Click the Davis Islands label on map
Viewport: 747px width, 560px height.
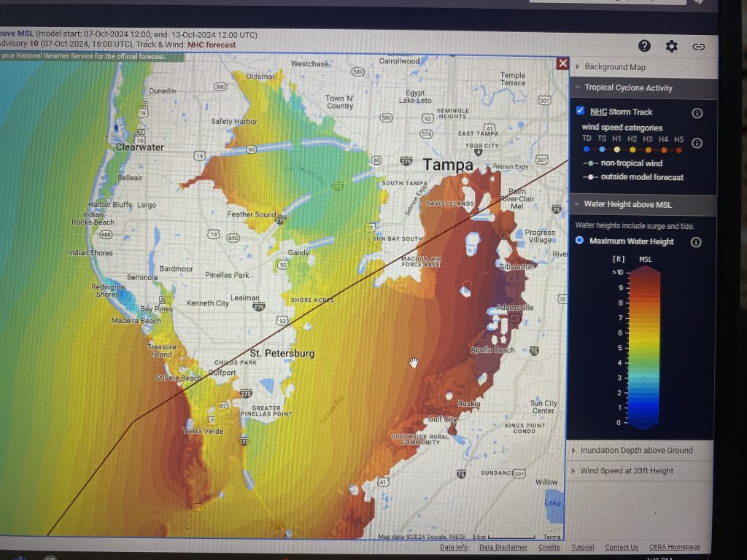click(x=449, y=204)
